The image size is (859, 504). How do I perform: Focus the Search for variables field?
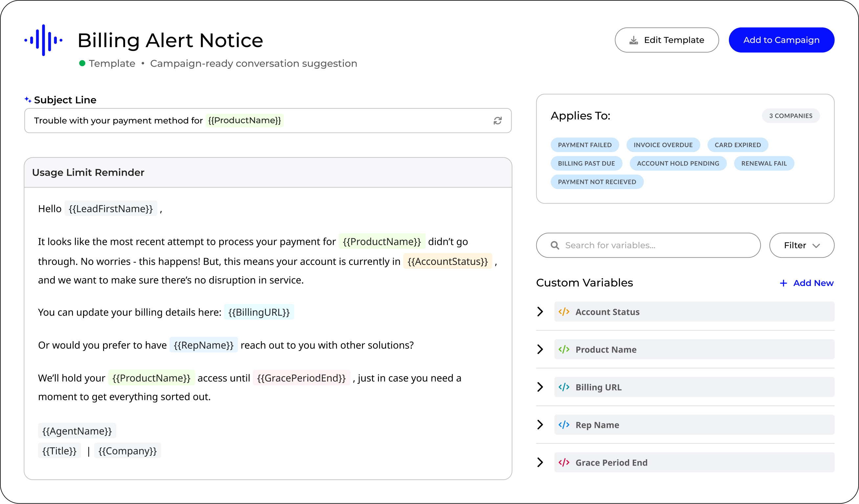(x=648, y=245)
